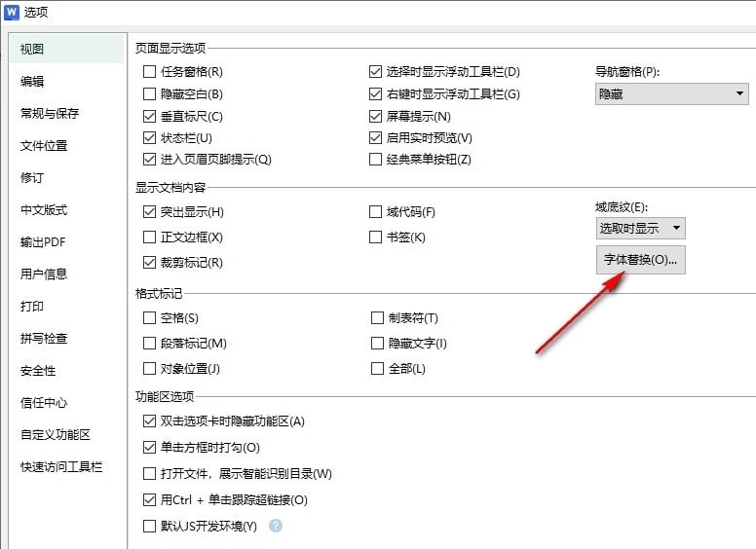The image size is (756, 549).
Task: Toggle the 裁剪标记(R) checkbox
Action: click(x=149, y=263)
